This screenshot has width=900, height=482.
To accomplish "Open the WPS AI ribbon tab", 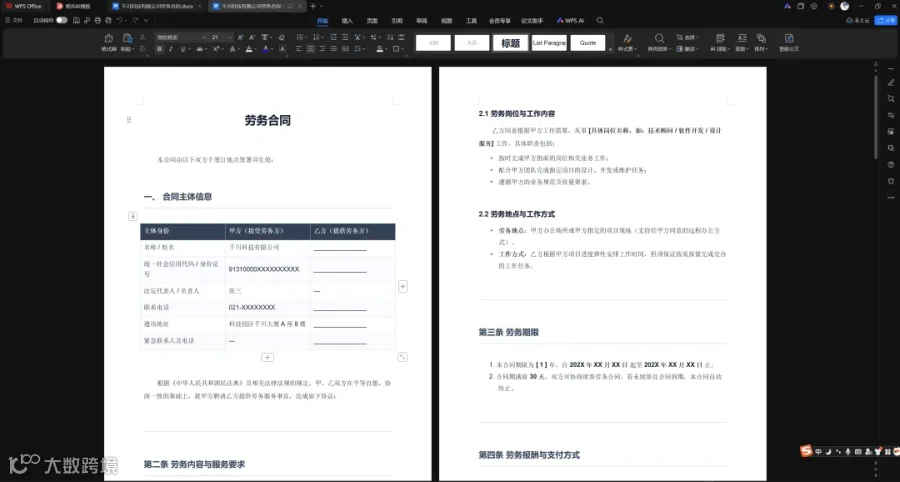I will 570,21.
